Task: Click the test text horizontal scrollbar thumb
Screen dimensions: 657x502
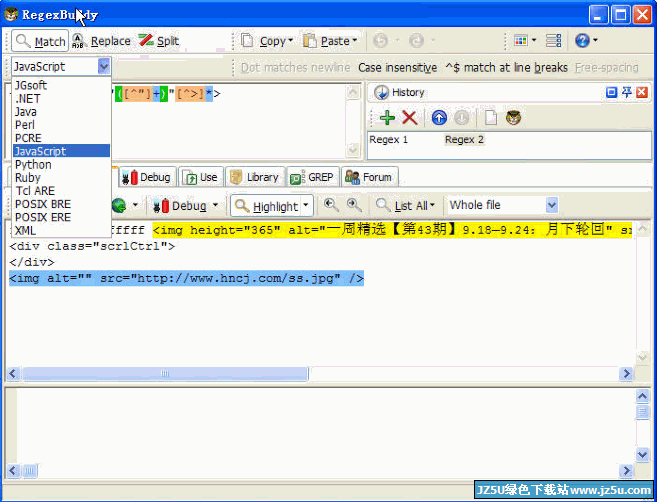Action: (x=166, y=373)
